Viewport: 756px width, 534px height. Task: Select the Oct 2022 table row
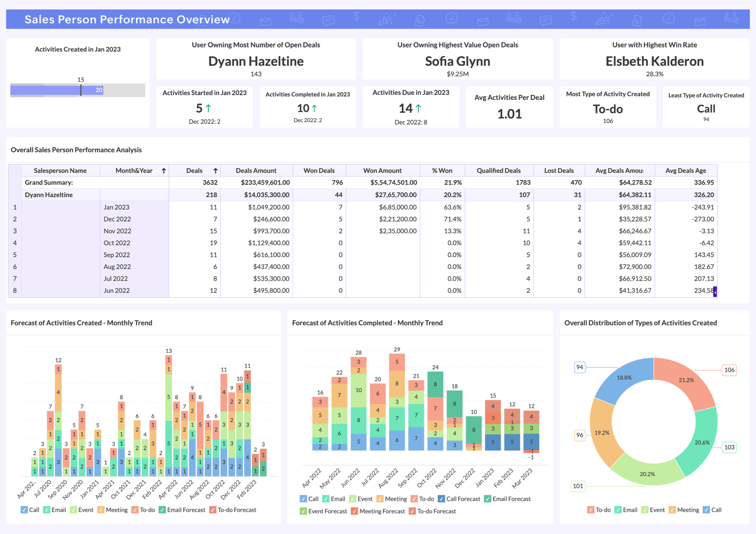363,243
